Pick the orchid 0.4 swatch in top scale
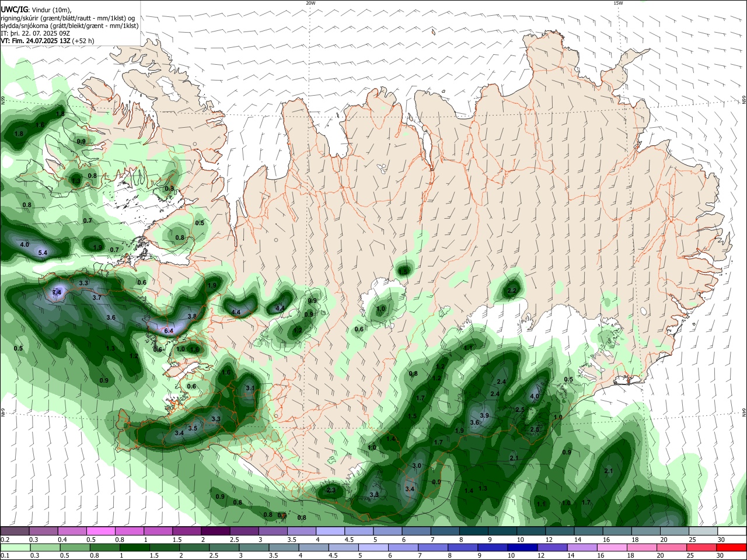The height and width of the screenshot is (560, 747). (x=72, y=531)
